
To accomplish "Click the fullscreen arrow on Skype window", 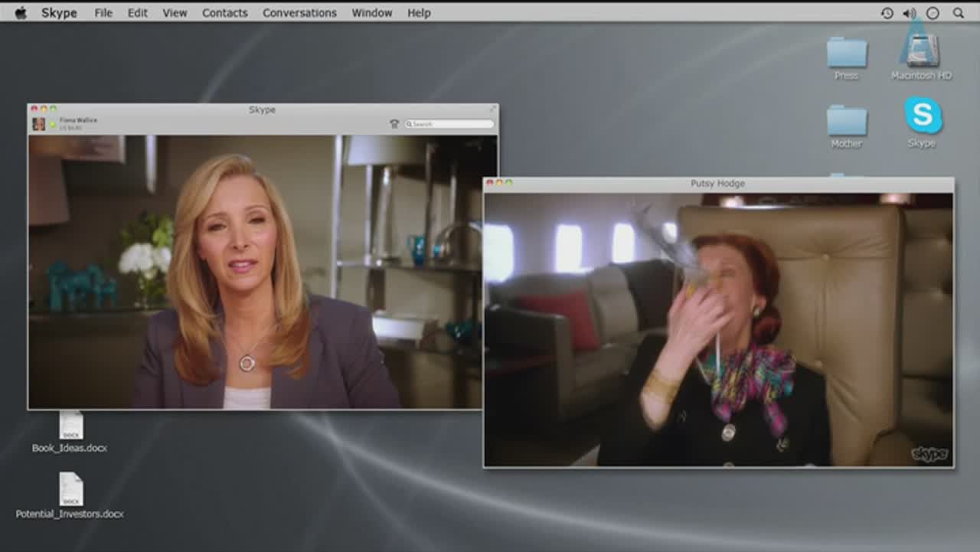I will click(x=493, y=109).
